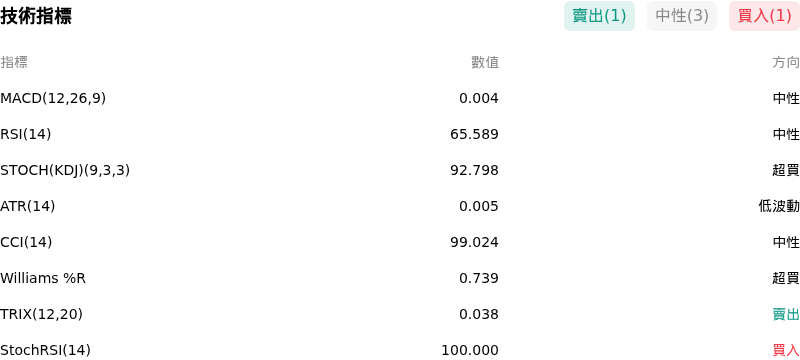Click the red 買入 direction for StochRSI

(x=786, y=350)
